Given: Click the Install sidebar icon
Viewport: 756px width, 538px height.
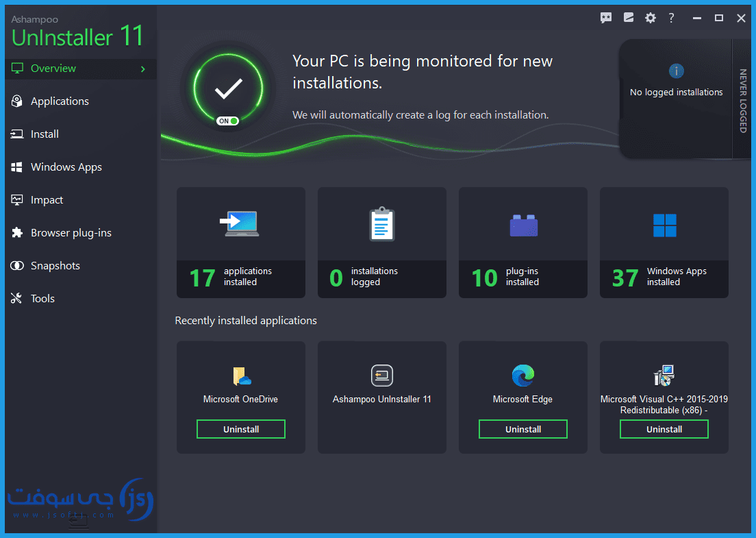Looking at the screenshot, I should point(17,134).
